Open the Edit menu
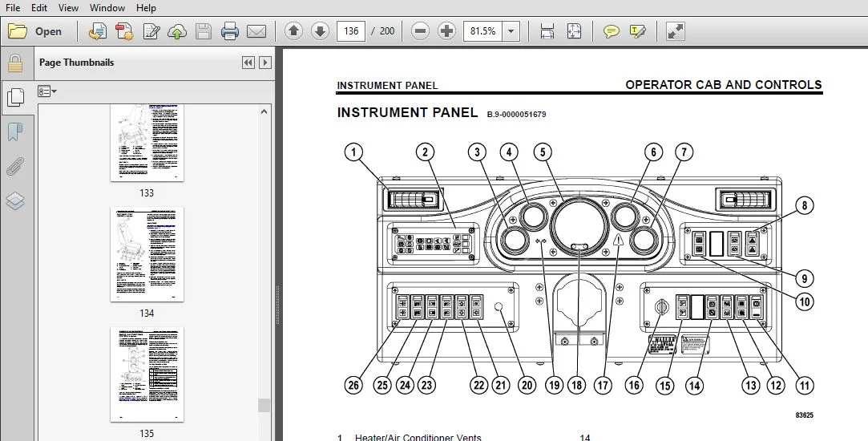 click(x=38, y=8)
